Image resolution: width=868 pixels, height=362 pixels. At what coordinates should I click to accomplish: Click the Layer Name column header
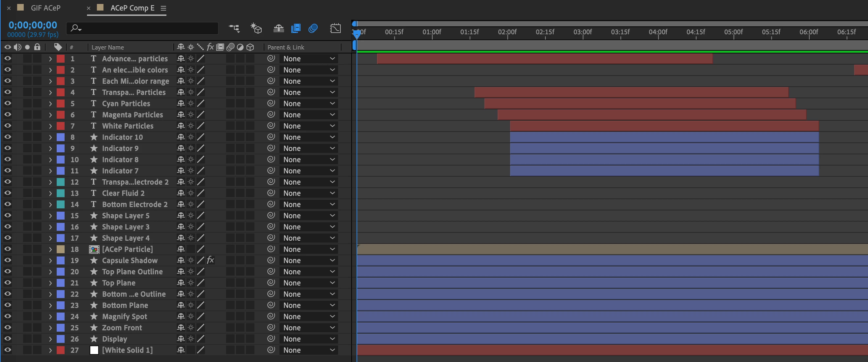pyautogui.click(x=108, y=47)
